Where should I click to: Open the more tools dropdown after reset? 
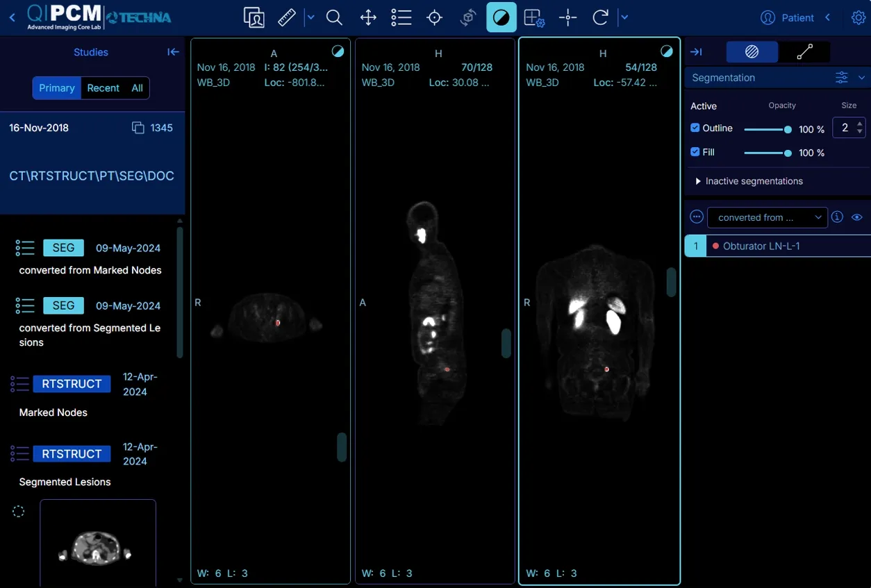click(624, 17)
